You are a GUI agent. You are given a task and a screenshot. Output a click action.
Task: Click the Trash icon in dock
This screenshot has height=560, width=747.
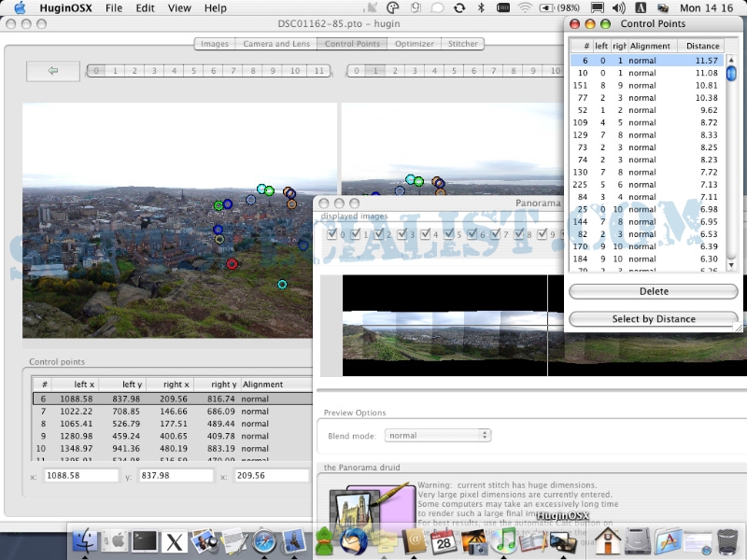[728, 539]
